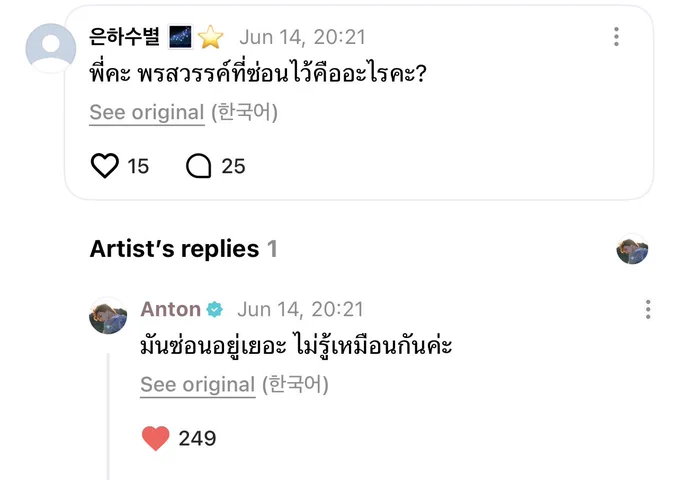Unlike Anton's reply with red heart
This screenshot has width=680, height=491.
click(156, 438)
